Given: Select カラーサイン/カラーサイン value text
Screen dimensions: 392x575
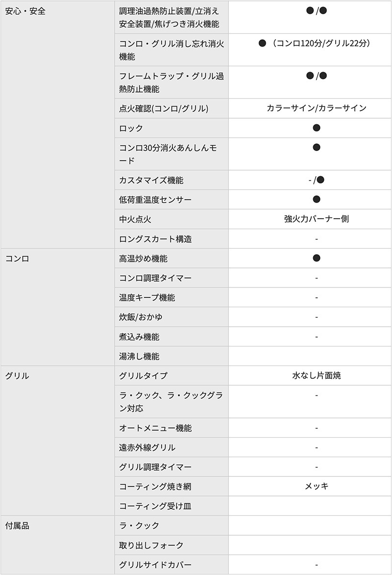Looking at the screenshot, I should (317, 108).
